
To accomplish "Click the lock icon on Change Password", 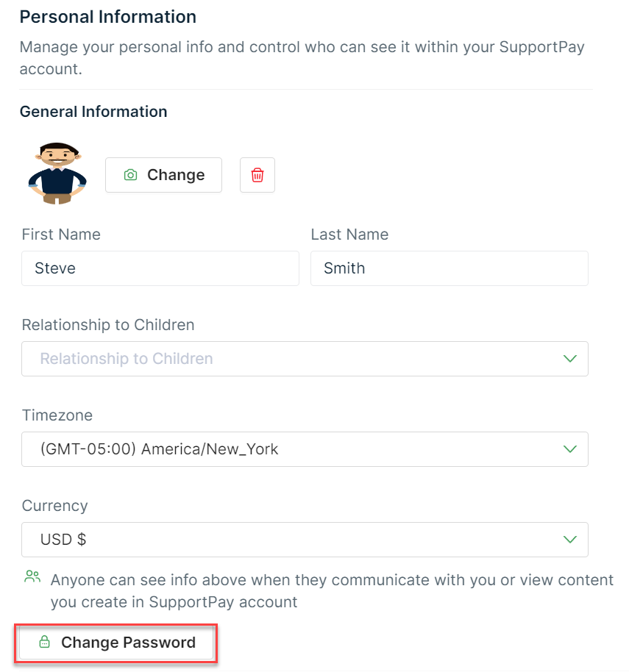I will click(44, 643).
